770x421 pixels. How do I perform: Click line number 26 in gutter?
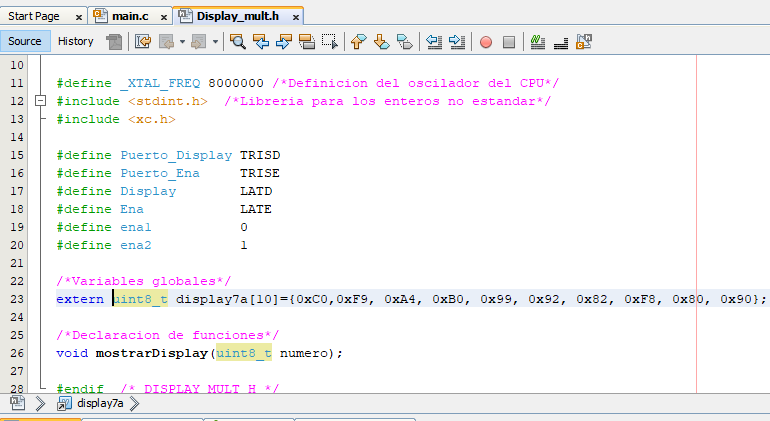point(17,353)
